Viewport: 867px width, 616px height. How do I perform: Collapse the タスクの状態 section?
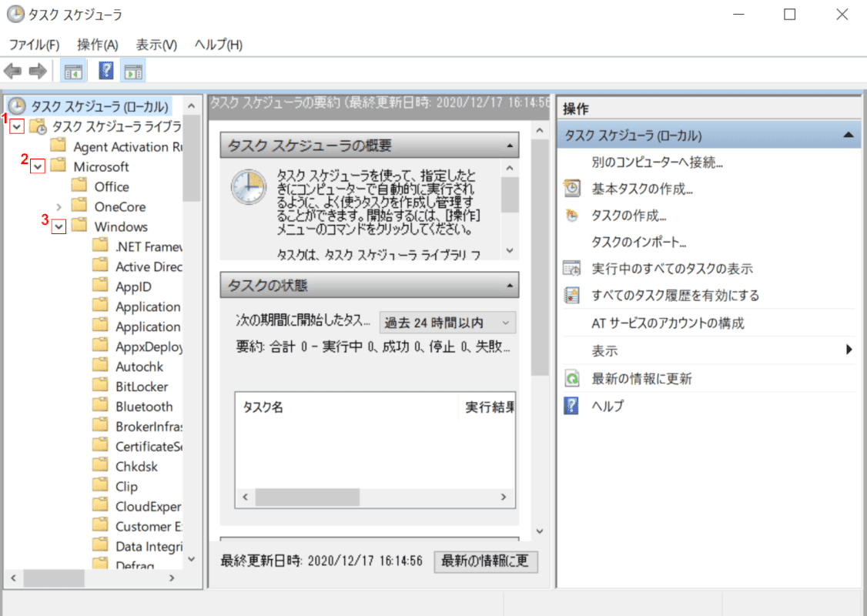[510, 286]
